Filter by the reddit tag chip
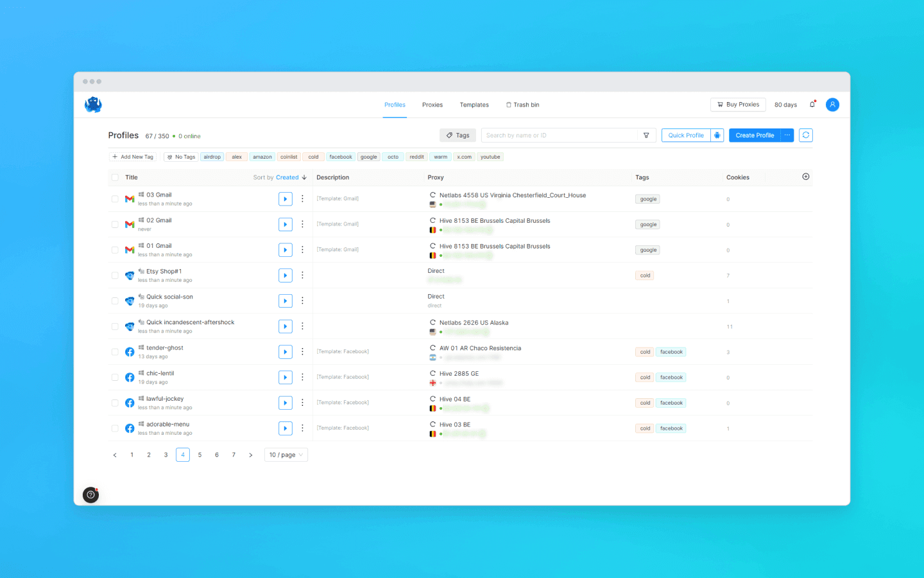The image size is (924, 578). point(417,157)
